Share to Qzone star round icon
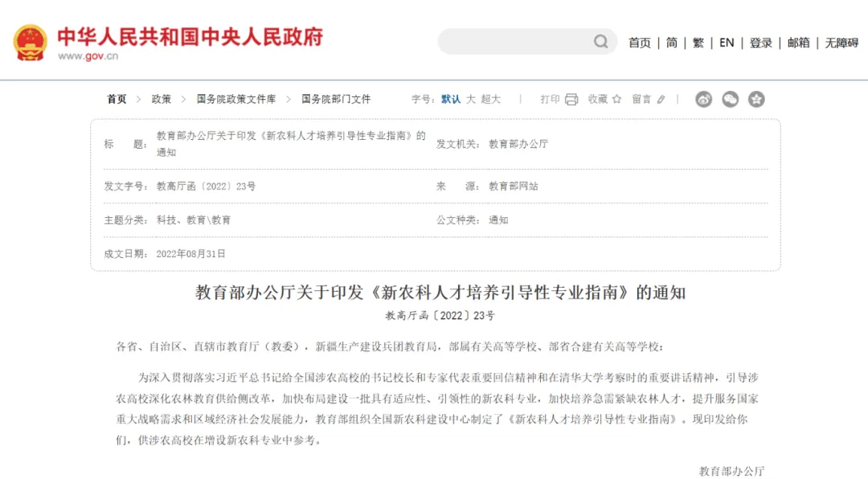The image size is (868, 479). pyautogui.click(x=756, y=99)
